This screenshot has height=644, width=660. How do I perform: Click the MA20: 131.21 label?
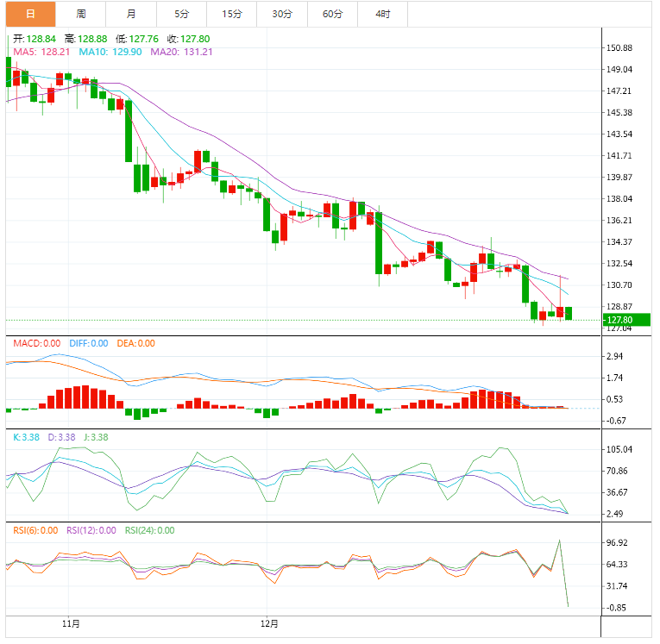(181, 52)
